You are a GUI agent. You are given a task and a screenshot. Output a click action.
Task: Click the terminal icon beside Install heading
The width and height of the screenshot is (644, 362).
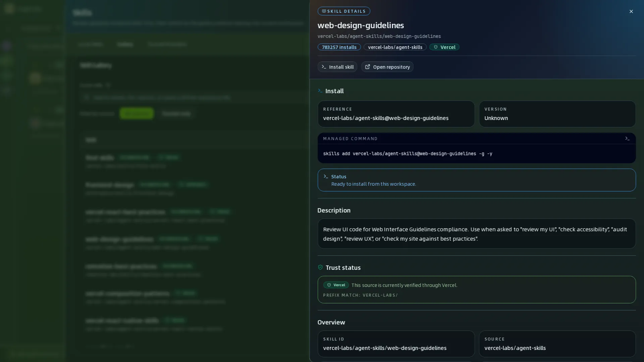click(320, 91)
